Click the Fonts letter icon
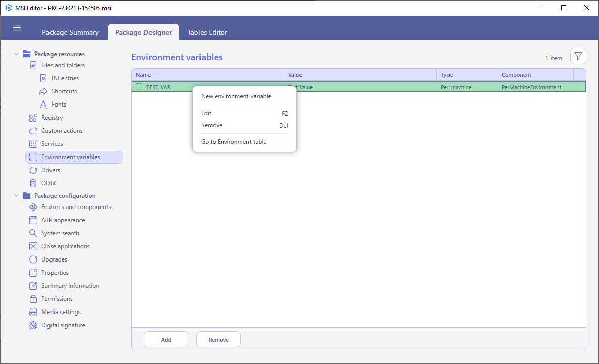 pos(43,105)
